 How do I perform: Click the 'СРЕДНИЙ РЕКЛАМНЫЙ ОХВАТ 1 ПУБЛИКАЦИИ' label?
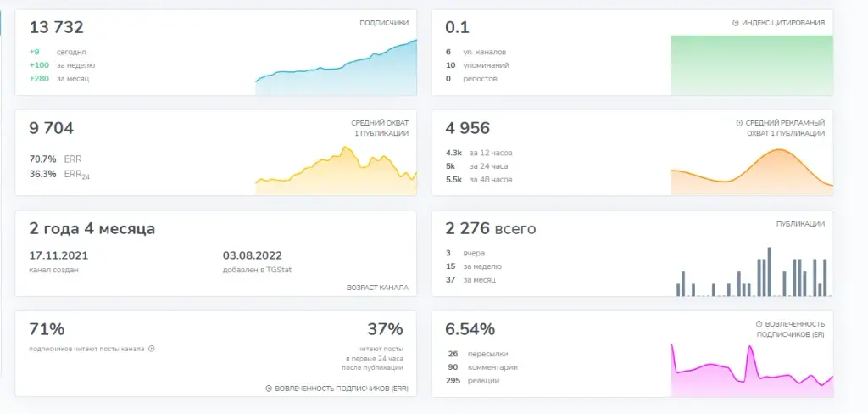(x=785, y=129)
